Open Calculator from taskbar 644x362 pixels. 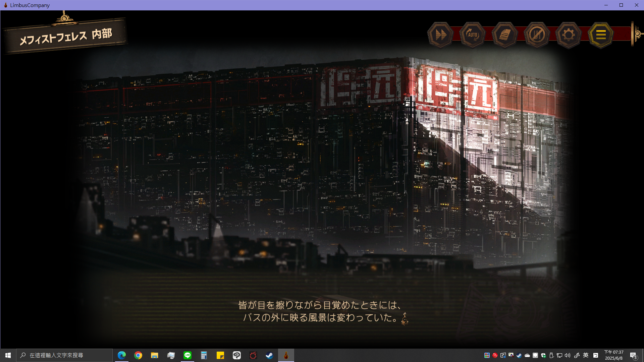coord(204,355)
